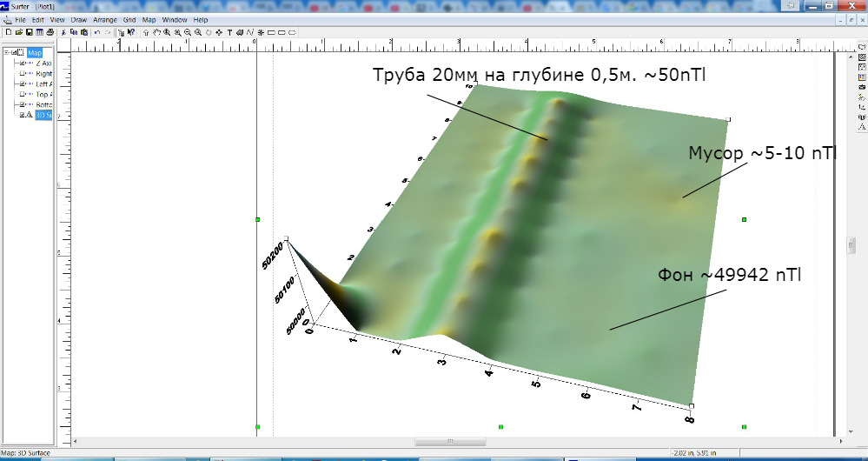Screen dimensions: 868x461
Task: Toggle 3D Surface layer checkbox
Action: click(23, 115)
